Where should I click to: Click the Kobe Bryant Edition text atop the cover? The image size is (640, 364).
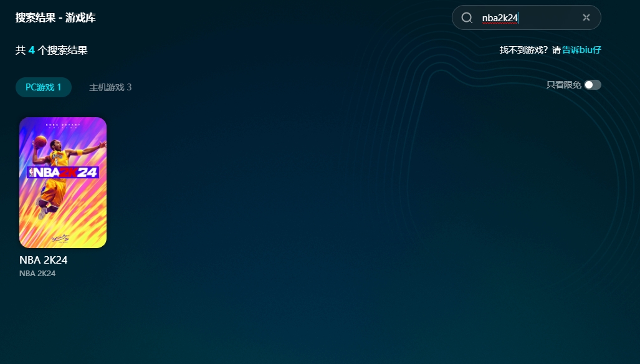tap(63, 125)
